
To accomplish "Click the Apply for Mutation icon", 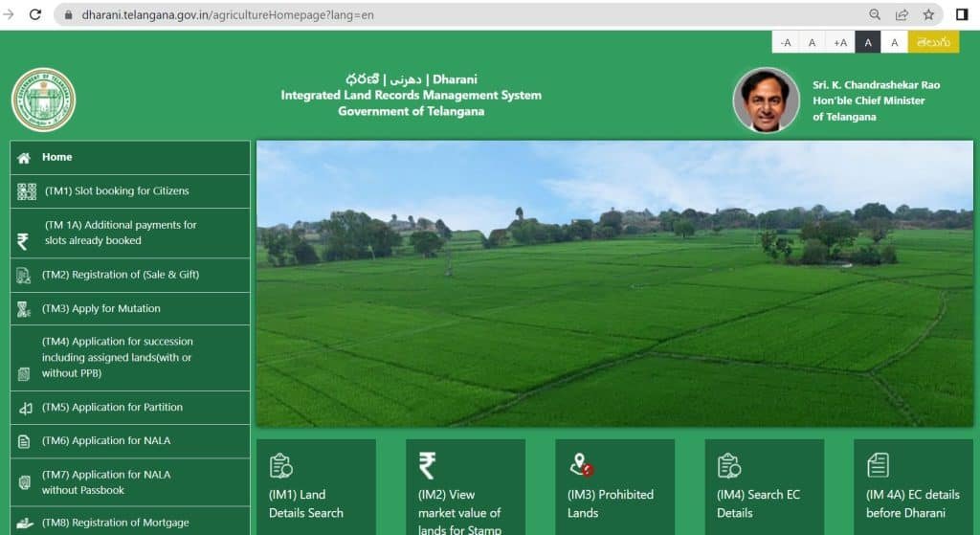I will 24,309.
